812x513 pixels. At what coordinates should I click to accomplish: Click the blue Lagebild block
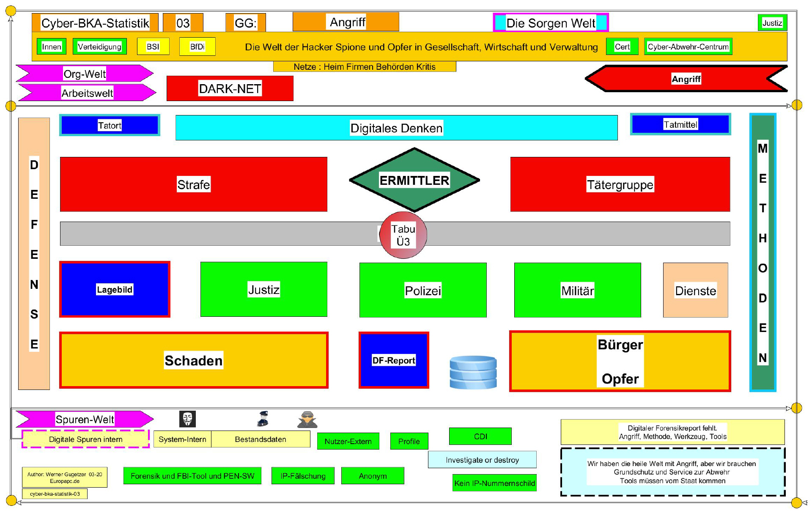[115, 289]
